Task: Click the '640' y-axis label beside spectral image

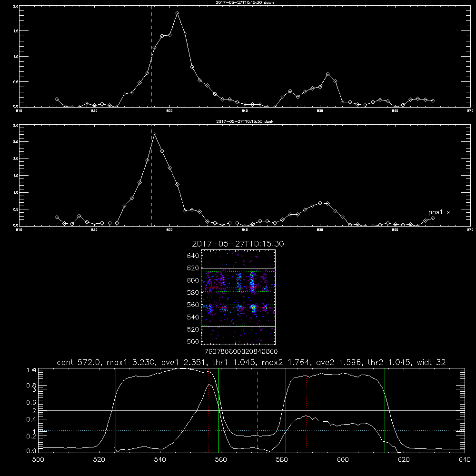Action: pos(193,256)
